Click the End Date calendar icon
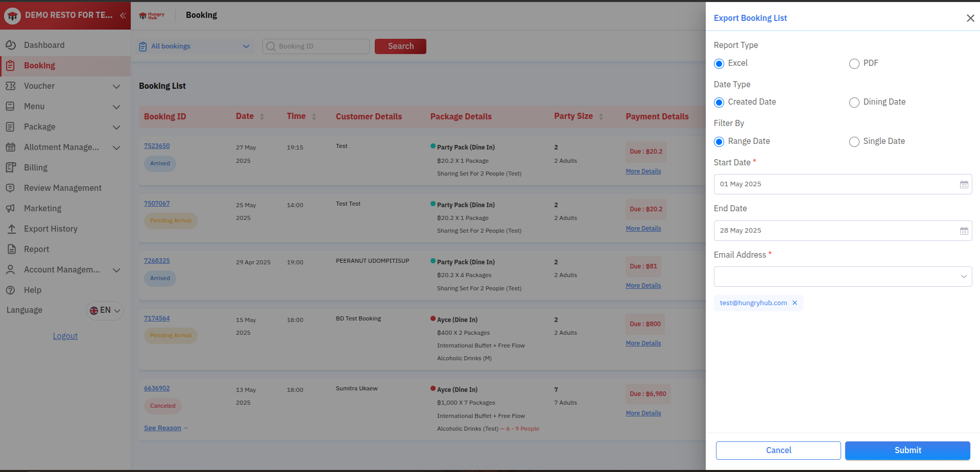Viewport: 980px width, 472px height. [x=964, y=231]
